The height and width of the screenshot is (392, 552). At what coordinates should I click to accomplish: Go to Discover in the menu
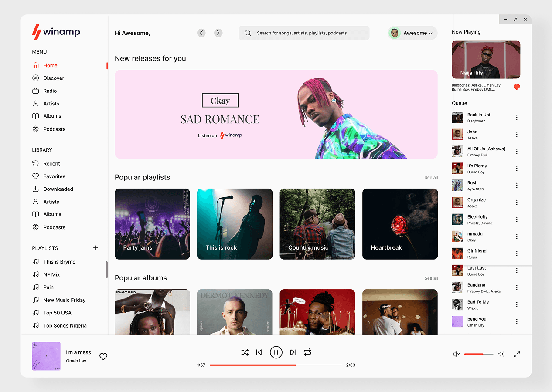click(48, 78)
